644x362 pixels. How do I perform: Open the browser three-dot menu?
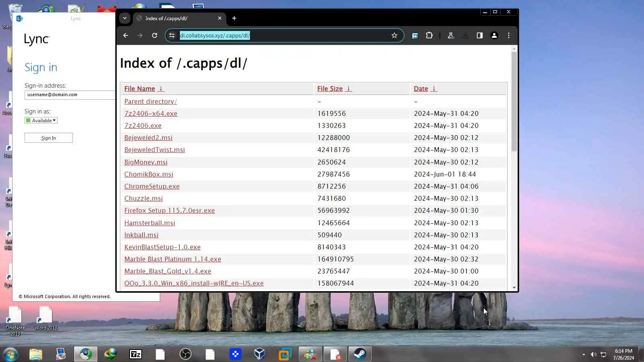509,35
